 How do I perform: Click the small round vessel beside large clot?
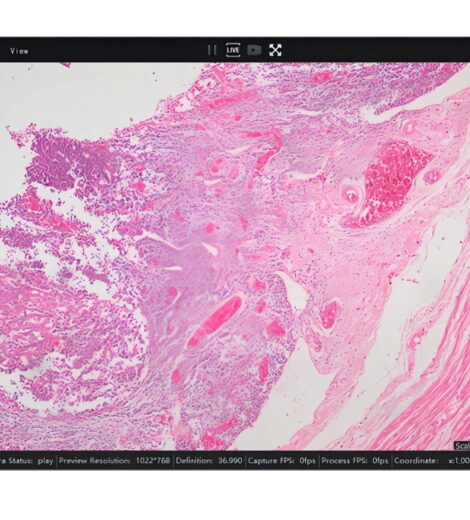click(x=349, y=194)
